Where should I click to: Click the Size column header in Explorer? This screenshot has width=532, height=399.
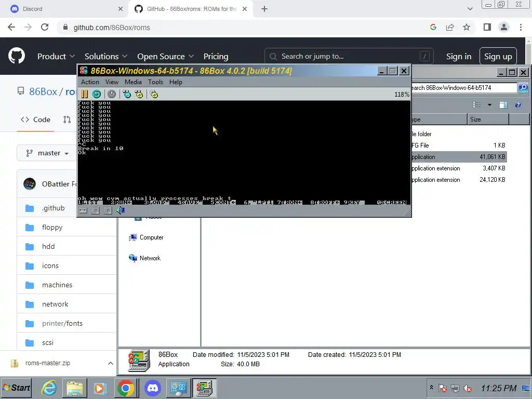point(488,119)
